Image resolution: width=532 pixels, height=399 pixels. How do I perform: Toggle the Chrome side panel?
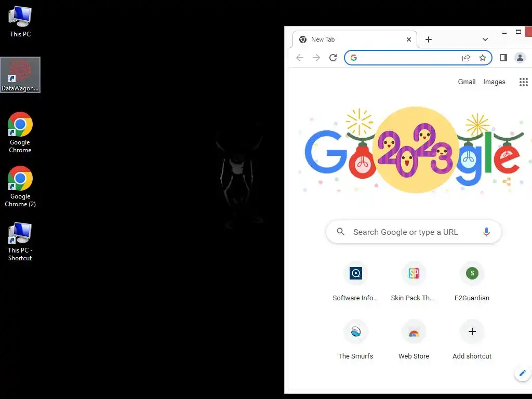[x=503, y=58]
